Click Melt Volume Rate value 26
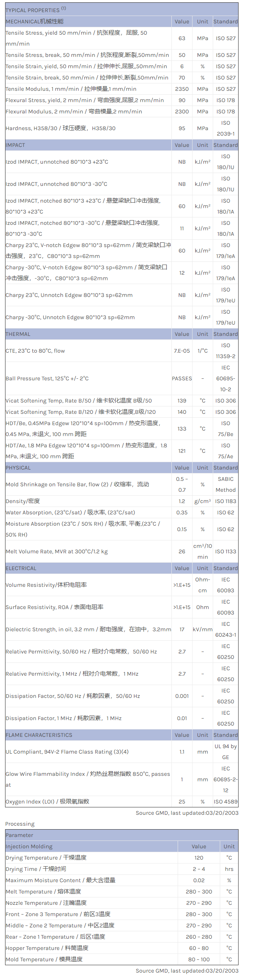Screen dimensions: 253x980 click(x=182, y=551)
